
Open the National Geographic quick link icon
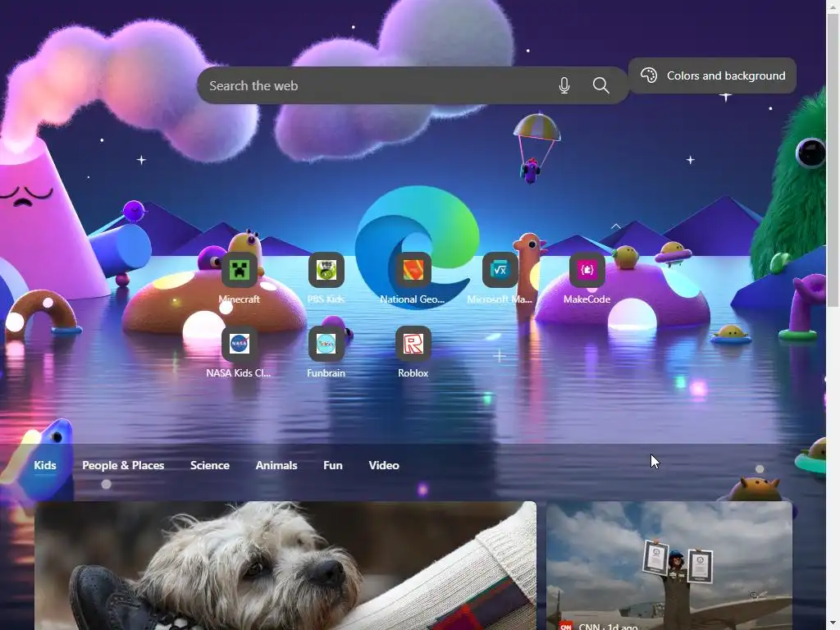pyautogui.click(x=413, y=269)
